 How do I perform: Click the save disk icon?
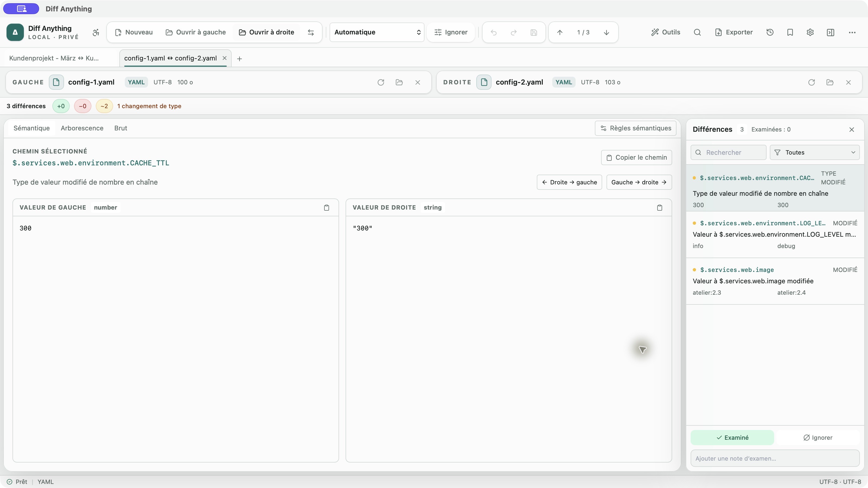pyautogui.click(x=533, y=32)
